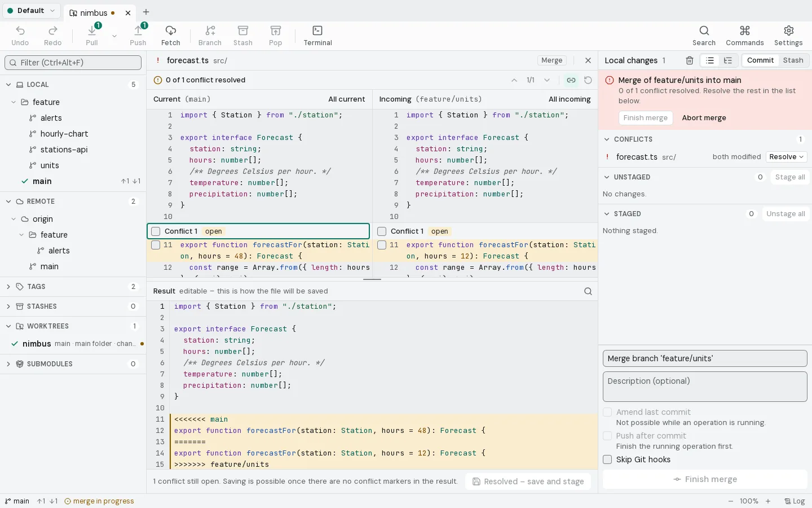812x508 pixels.
Task: Zoom out with the minus icon
Action: click(731, 501)
